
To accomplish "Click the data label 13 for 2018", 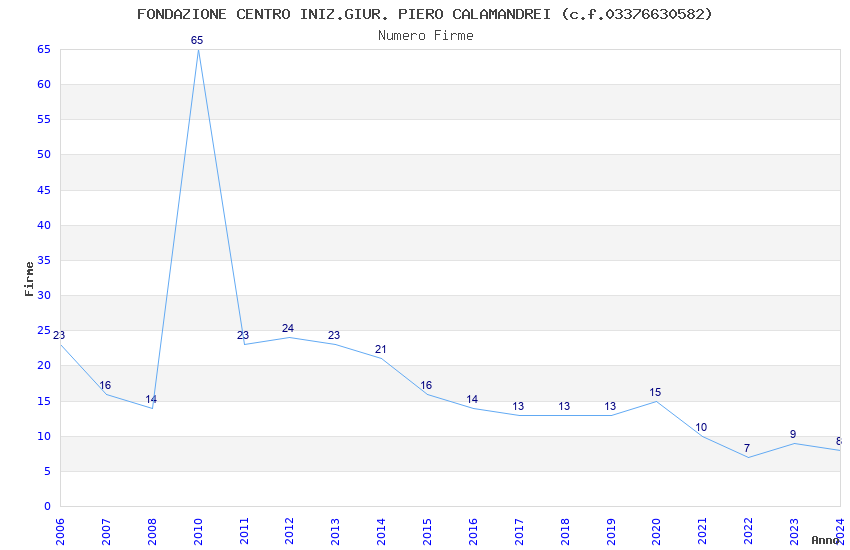I will coord(564,406).
